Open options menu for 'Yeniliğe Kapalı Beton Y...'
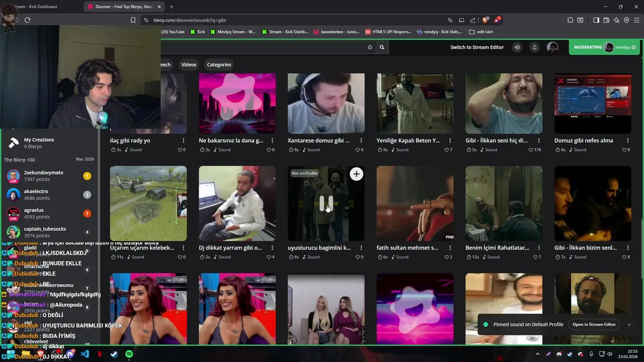The image size is (644, 362). pos(450,141)
